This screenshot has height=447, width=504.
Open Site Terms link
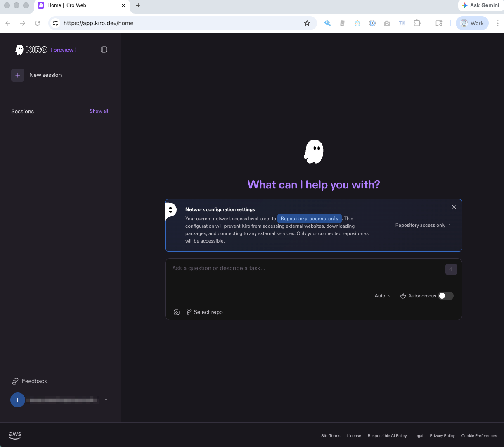pyautogui.click(x=331, y=436)
